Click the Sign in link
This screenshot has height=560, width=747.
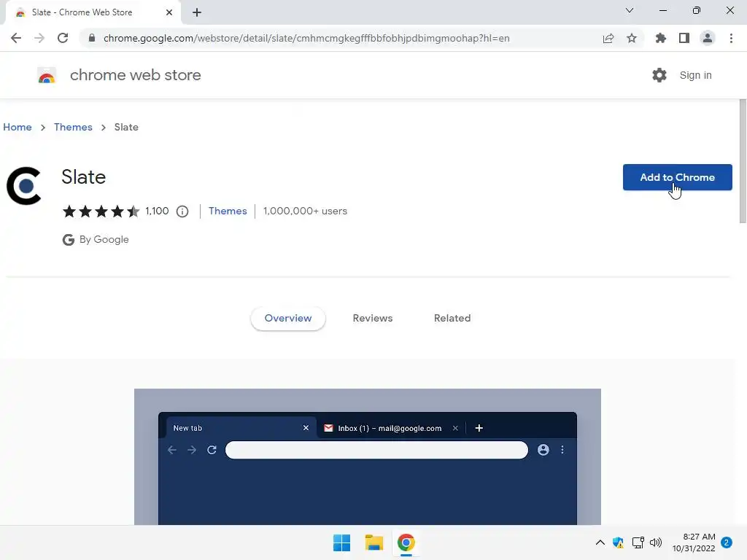tap(695, 75)
